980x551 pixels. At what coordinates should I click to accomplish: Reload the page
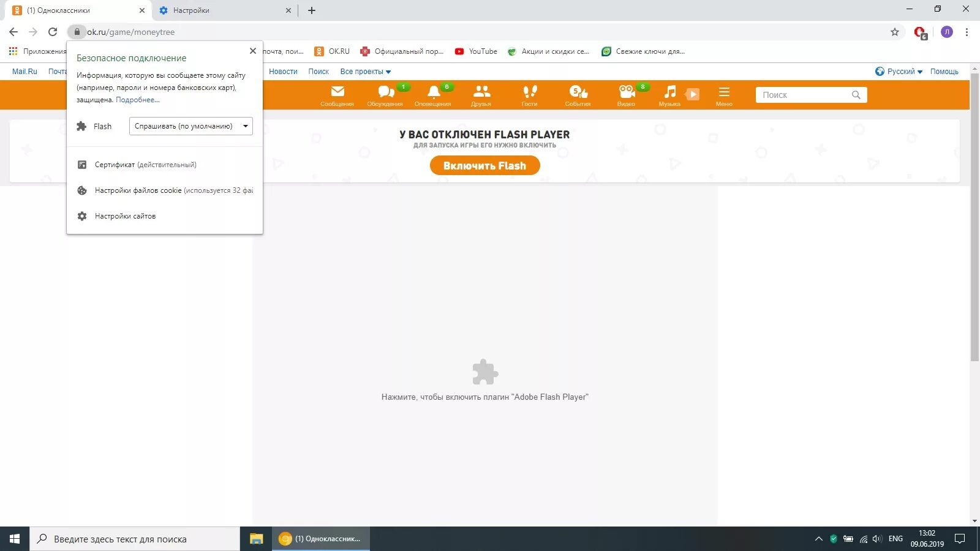53,32
